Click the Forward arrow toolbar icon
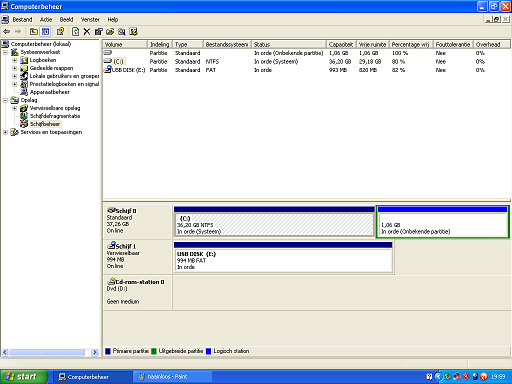The height and width of the screenshot is (384, 512). pyautogui.click(x=18, y=32)
